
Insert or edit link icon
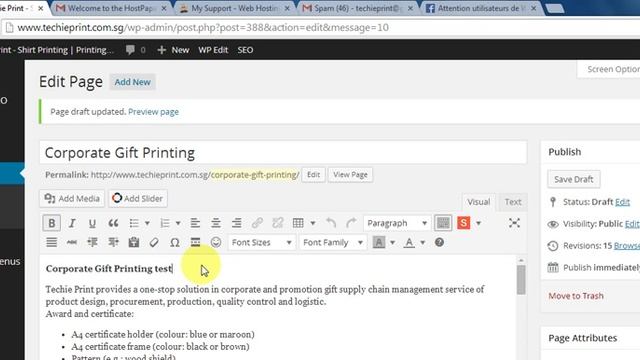[x=257, y=223]
